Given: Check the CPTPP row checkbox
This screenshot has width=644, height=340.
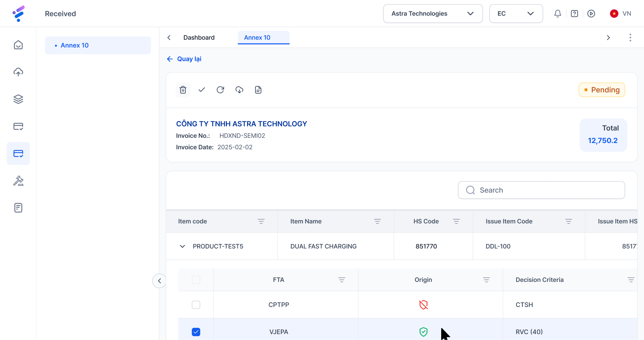Looking at the screenshot, I should click(196, 305).
